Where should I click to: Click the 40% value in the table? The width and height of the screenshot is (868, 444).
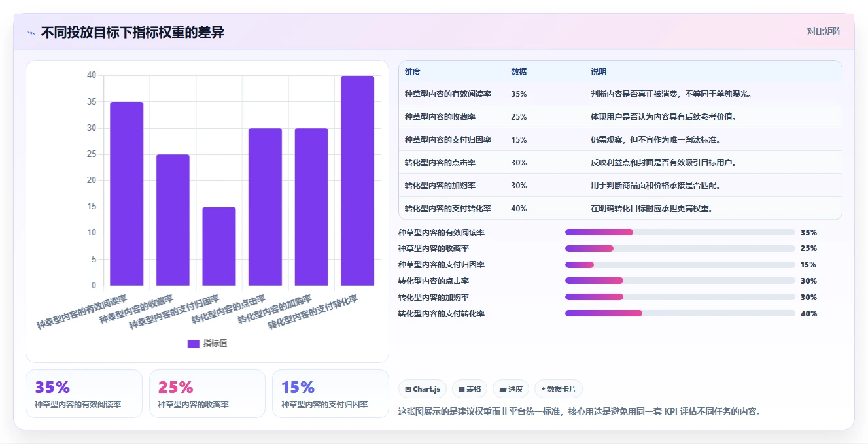point(519,209)
